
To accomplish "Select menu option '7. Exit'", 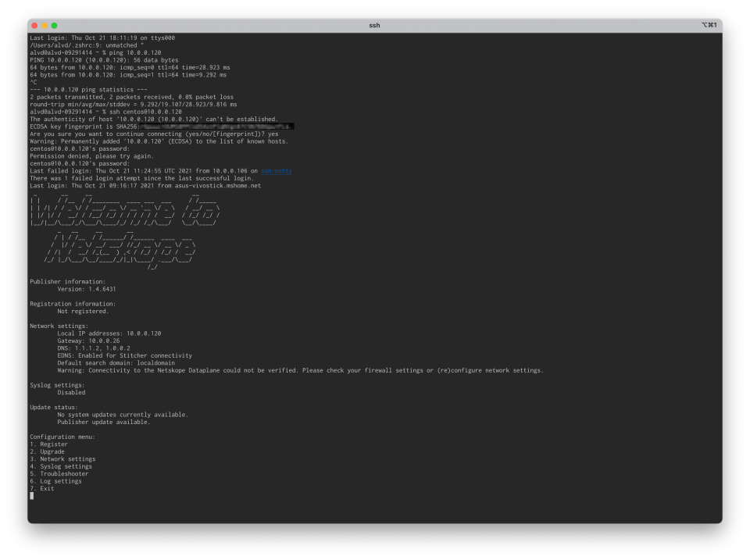I will click(x=42, y=489).
